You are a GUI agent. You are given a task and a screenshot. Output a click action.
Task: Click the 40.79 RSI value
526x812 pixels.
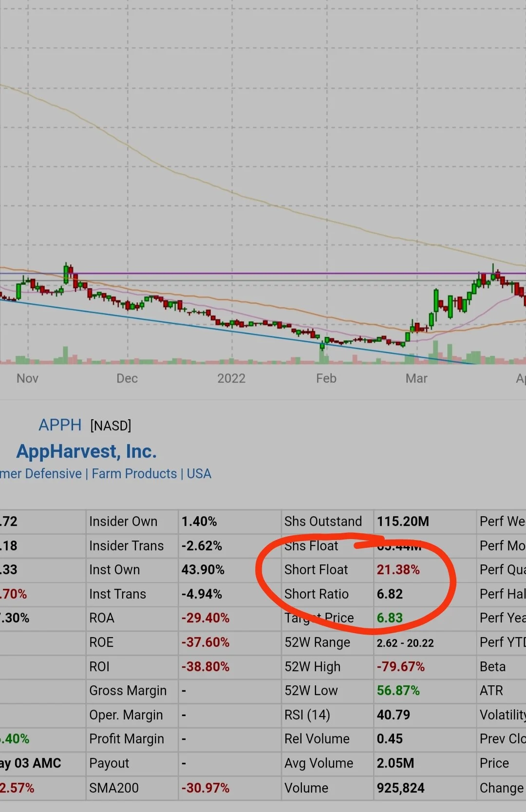point(394,715)
